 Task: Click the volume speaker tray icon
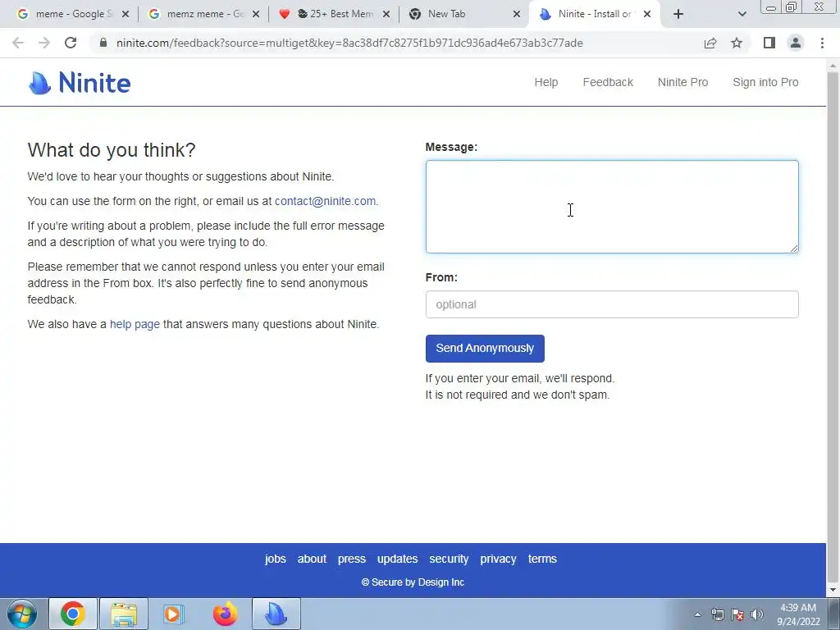(757, 614)
